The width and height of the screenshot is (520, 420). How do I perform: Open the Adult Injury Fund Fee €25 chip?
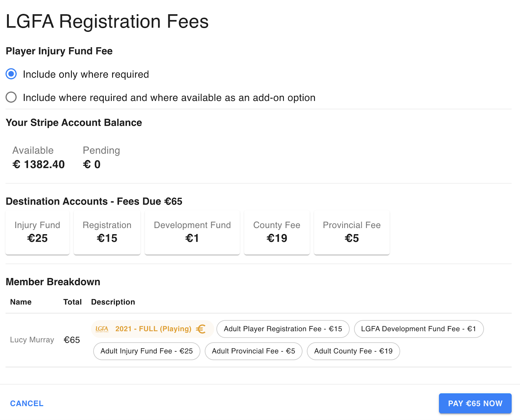point(146,351)
